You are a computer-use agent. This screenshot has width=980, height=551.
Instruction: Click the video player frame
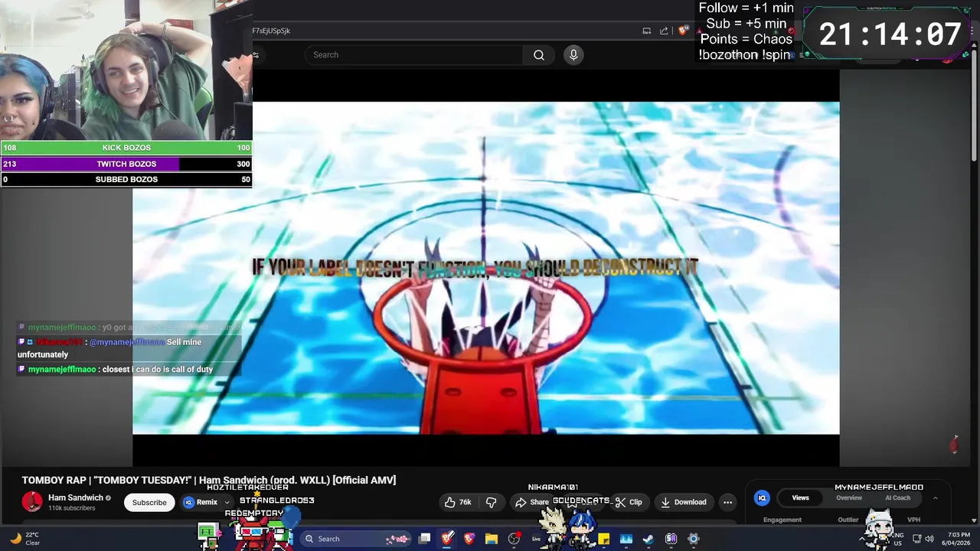[486, 268]
